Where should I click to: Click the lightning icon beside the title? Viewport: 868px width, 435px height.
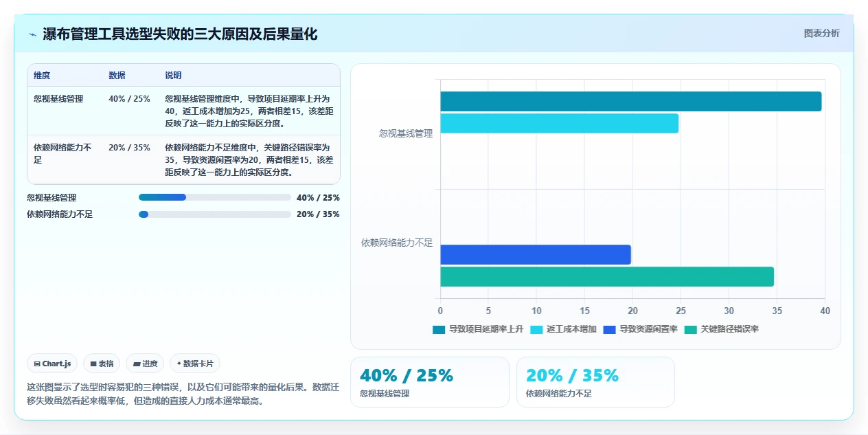pos(33,34)
